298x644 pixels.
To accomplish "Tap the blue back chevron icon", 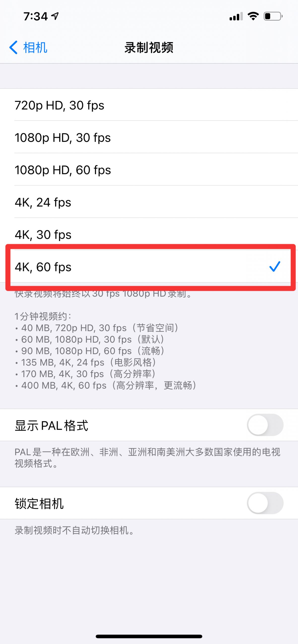I will coord(13,47).
